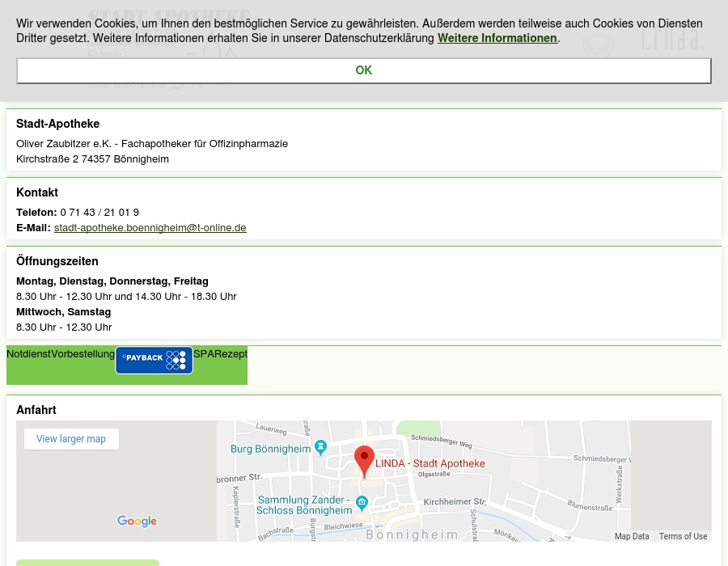The width and height of the screenshot is (728, 566).
Task: Open the SPA link in the navigation
Action: (203, 353)
